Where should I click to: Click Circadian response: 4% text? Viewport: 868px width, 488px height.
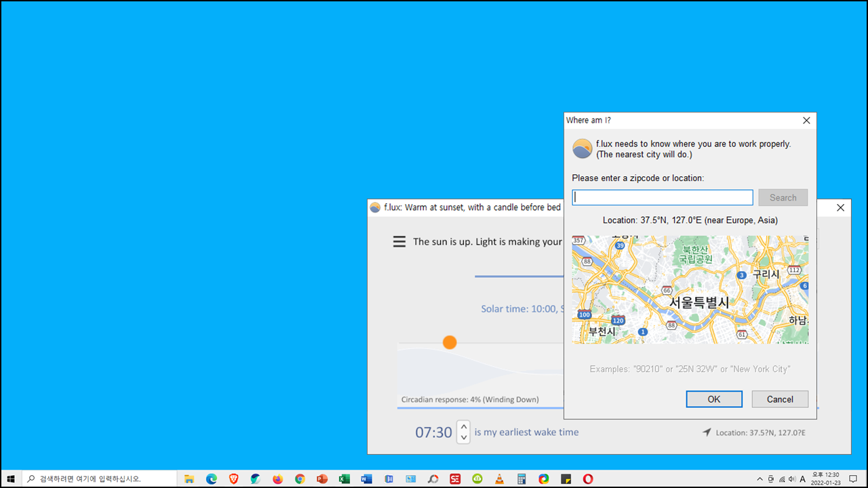point(470,399)
